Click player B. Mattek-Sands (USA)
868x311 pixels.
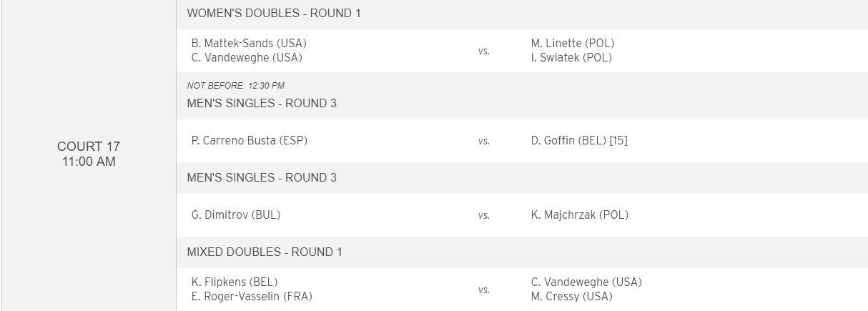click(249, 43)
